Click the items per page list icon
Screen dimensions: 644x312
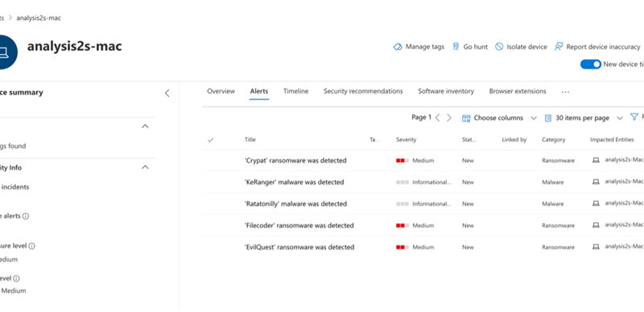(548, 119)
